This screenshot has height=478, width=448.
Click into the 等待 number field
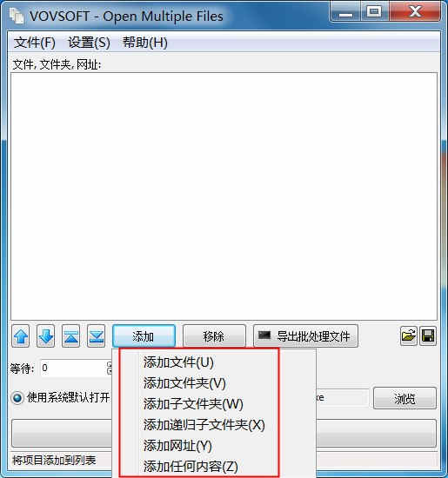[x=73, y=368]
